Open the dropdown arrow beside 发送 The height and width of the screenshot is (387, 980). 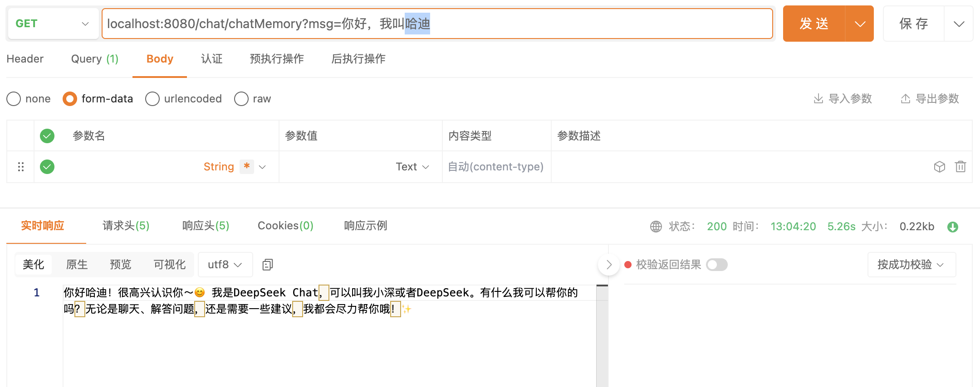click(x=860, y=24)
